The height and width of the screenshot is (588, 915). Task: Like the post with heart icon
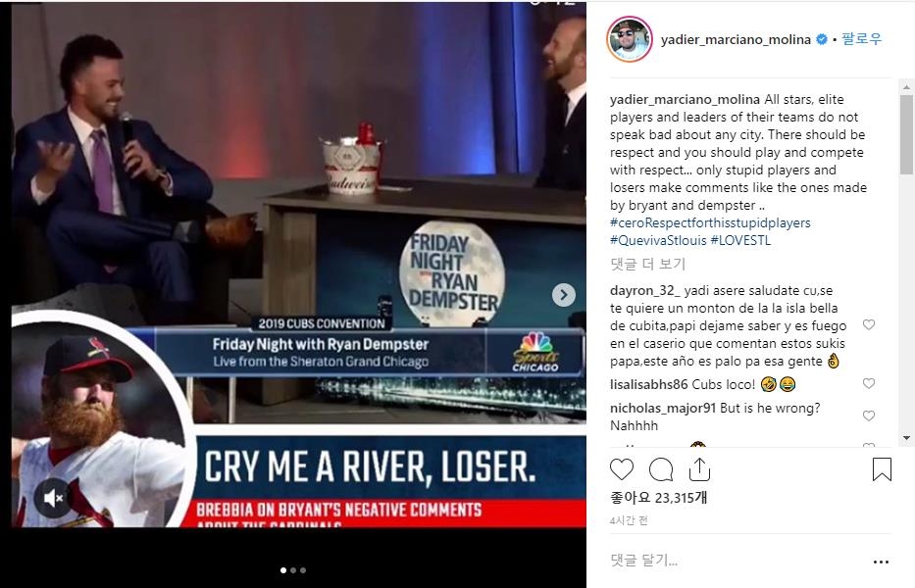pyautogui.click(x=622, y=469)
